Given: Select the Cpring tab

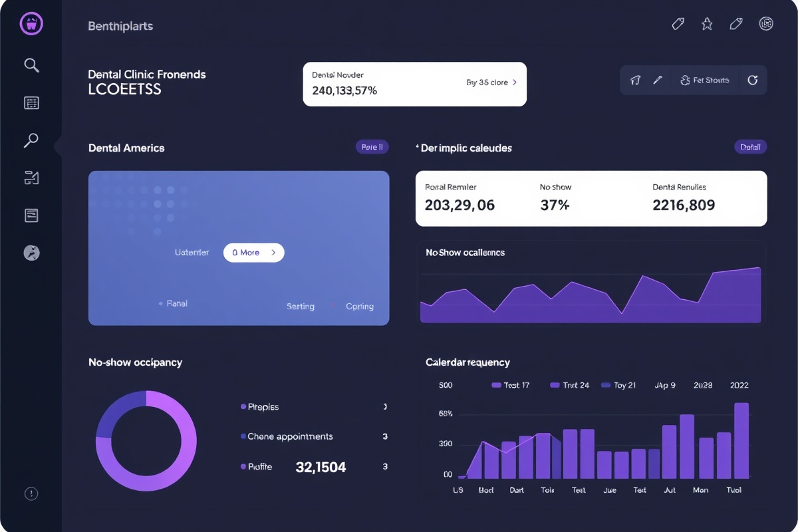Looking at the screenshot, I should coord(360,307).
